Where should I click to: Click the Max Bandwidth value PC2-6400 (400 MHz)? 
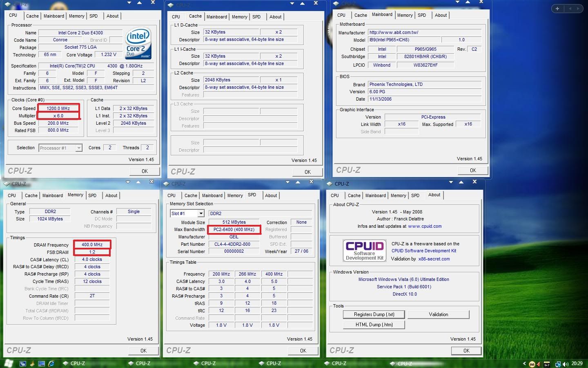coord(234,229)
